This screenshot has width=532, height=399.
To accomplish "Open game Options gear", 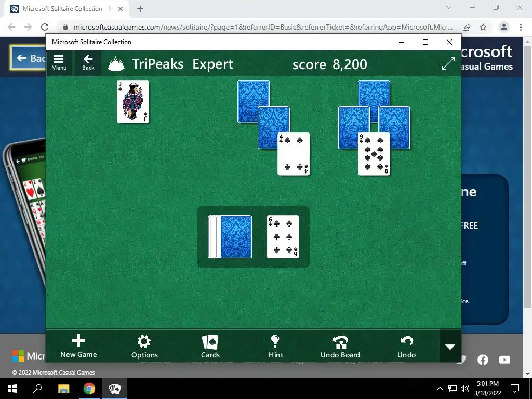I will [x=144, y=346].
